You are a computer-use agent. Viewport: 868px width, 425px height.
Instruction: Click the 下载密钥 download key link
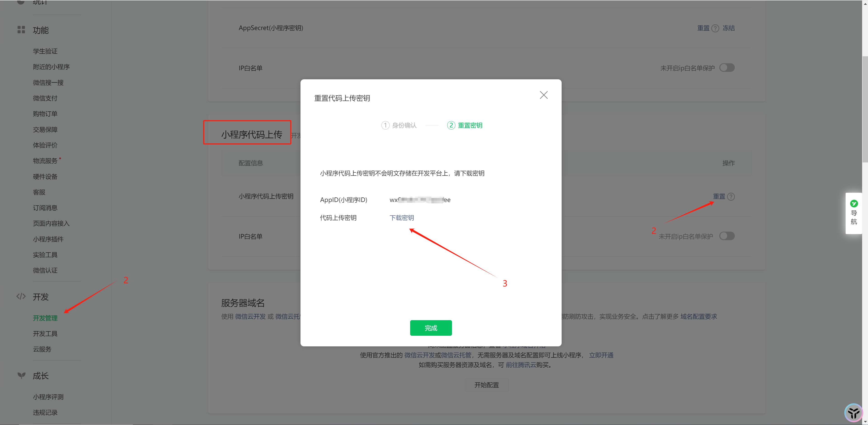pyautogui.click(x=402, y=218)
